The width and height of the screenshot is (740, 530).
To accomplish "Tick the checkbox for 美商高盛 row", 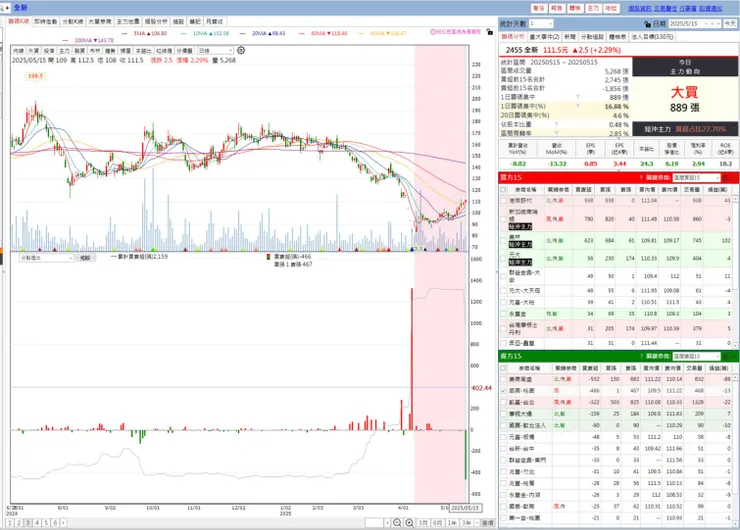I will pos(503,379).
